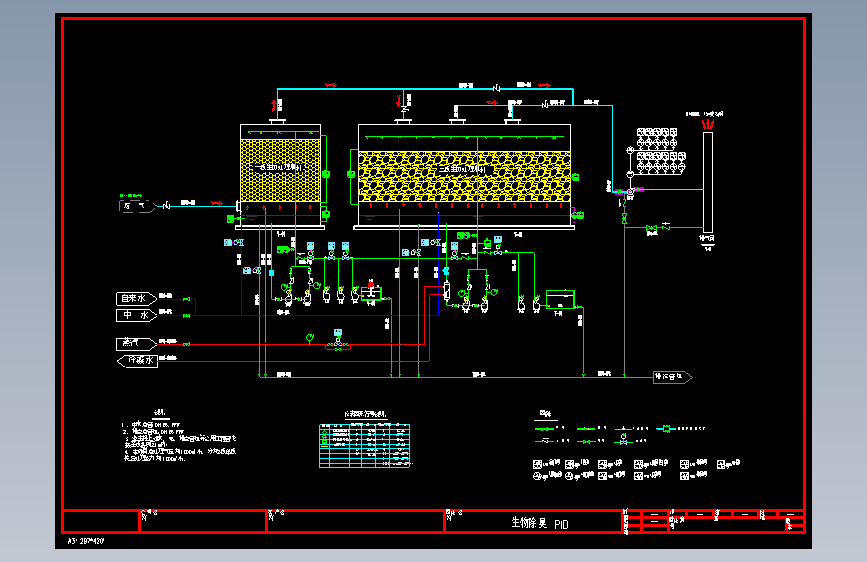Click the tall exhaust stack rectangle
Image resolution: width=867 pixels, height=562 pixels.
pyautogui.click(x=708, y=182)
